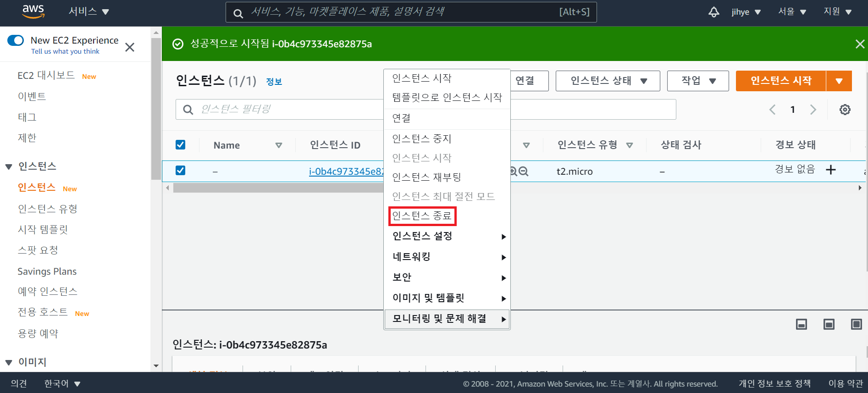
Task: Click the horizontal table scrollbar
Action: pyautogui.click(x=278, y=188)
